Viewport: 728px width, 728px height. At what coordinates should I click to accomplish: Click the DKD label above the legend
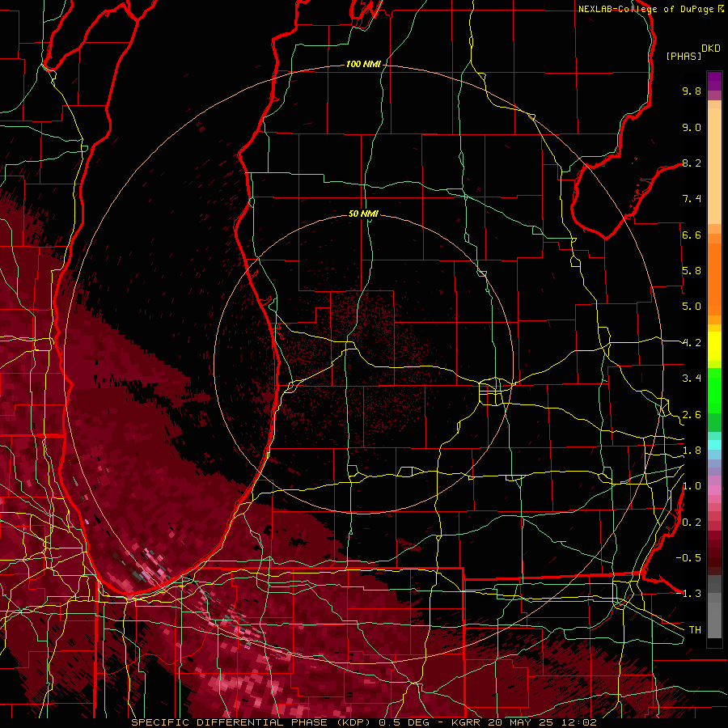711,49
